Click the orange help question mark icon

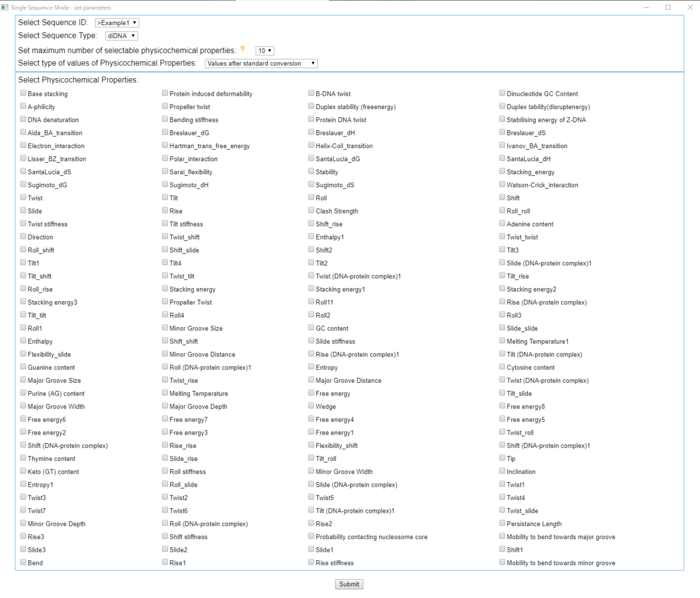243,50
